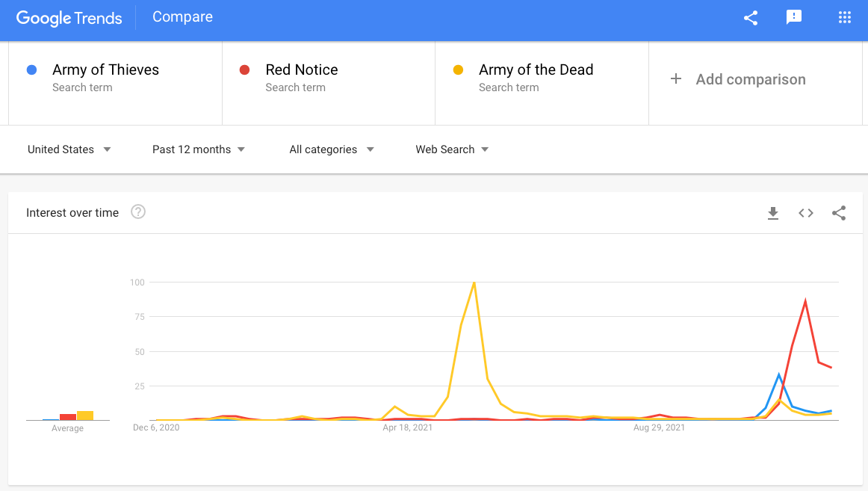Click the yellow peak at 100 on chart
Screen dimensions: 868x491
click(474, 282)
